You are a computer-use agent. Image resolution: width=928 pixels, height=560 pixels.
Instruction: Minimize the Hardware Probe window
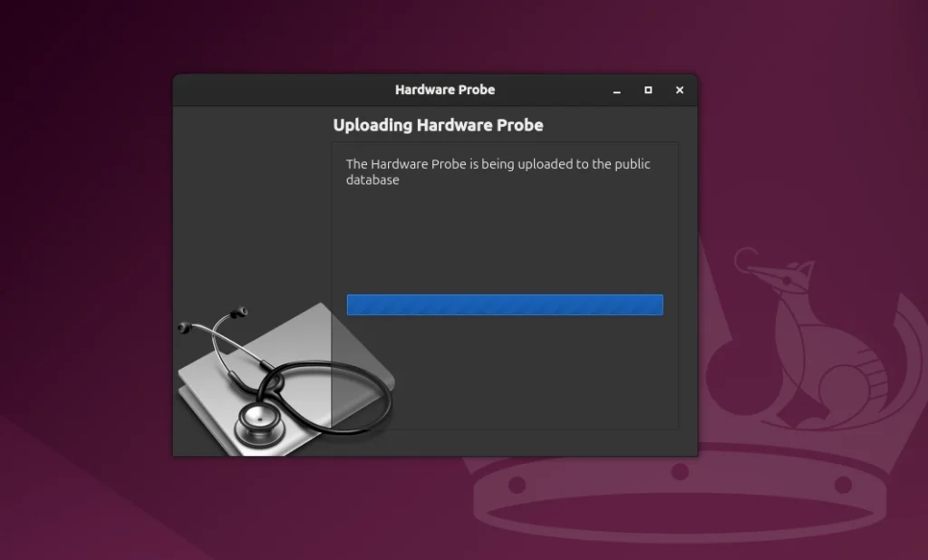(616, 91)
